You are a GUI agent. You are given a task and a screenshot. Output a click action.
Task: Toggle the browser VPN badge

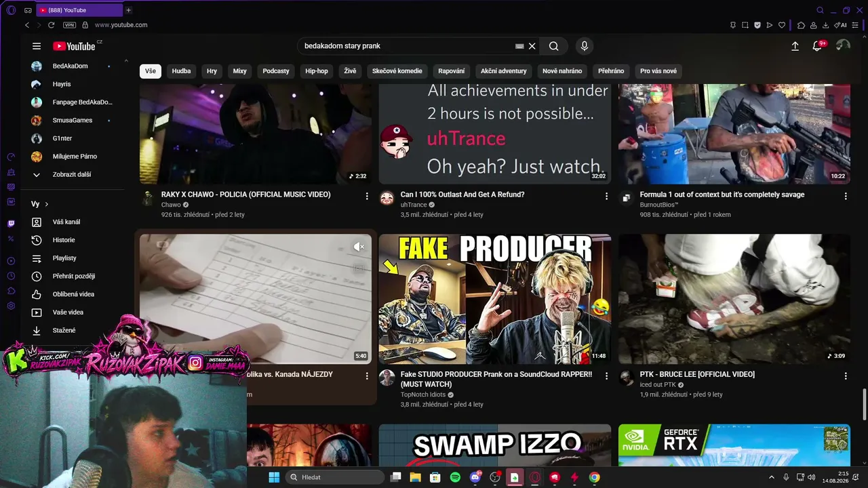[x=69, y=25]
